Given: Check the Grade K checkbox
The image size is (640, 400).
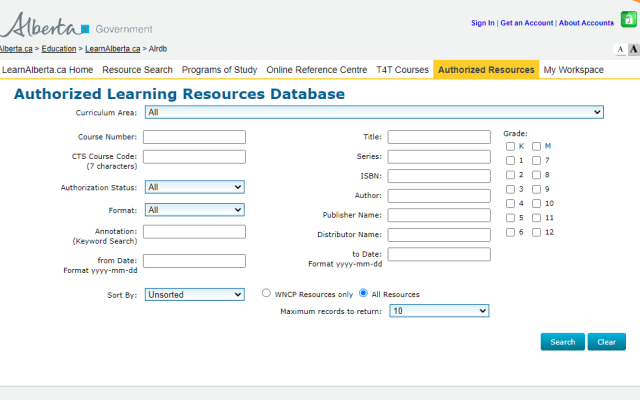Looking at the screenshot, I should (x=510, y=146).
